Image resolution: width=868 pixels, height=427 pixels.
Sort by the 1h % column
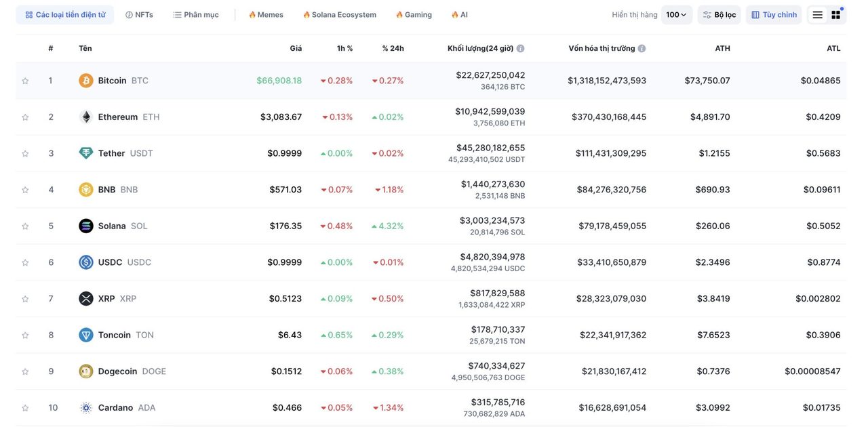344,49
